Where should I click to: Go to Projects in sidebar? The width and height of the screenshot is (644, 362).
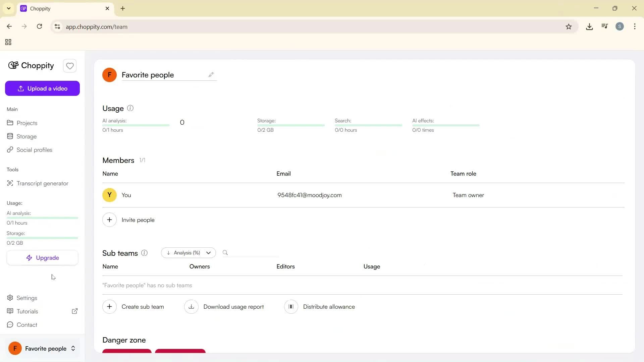27,123
